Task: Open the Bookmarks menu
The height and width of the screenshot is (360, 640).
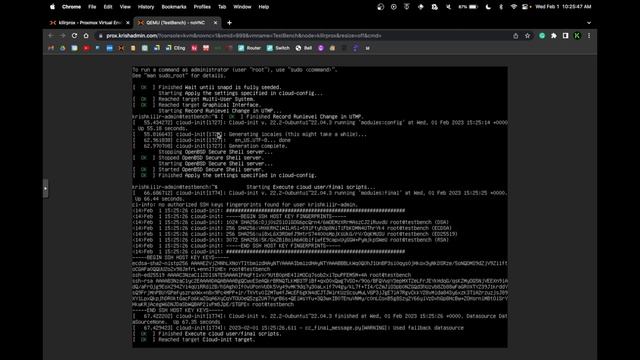Action: click(x=174, y=7)
